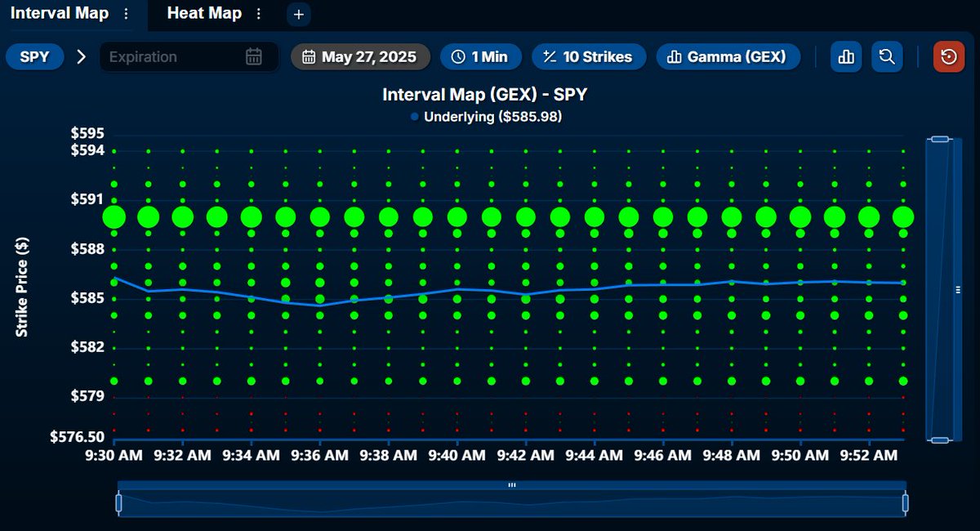Click the large $590 bubble at 9:40 AM
This screenshot has height=531, width=980.
(457, 217)
